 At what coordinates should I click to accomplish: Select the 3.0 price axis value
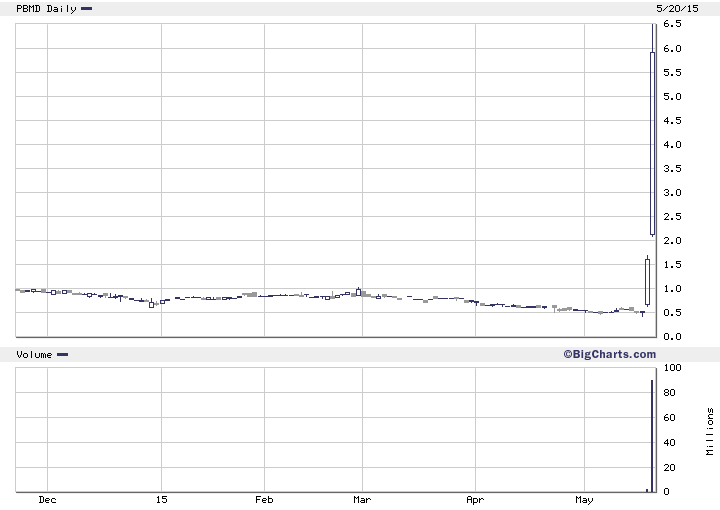pos(672,192)
